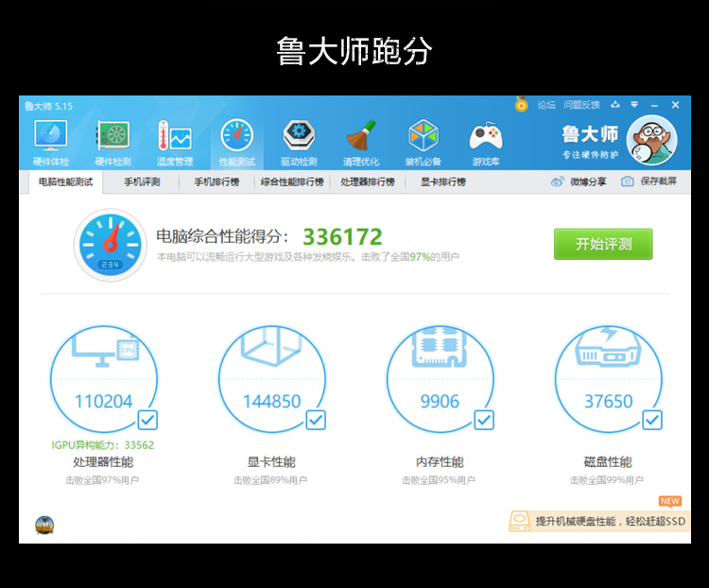Click the download/update icon in title bar
709x588 pixels.
click(615, 105)
